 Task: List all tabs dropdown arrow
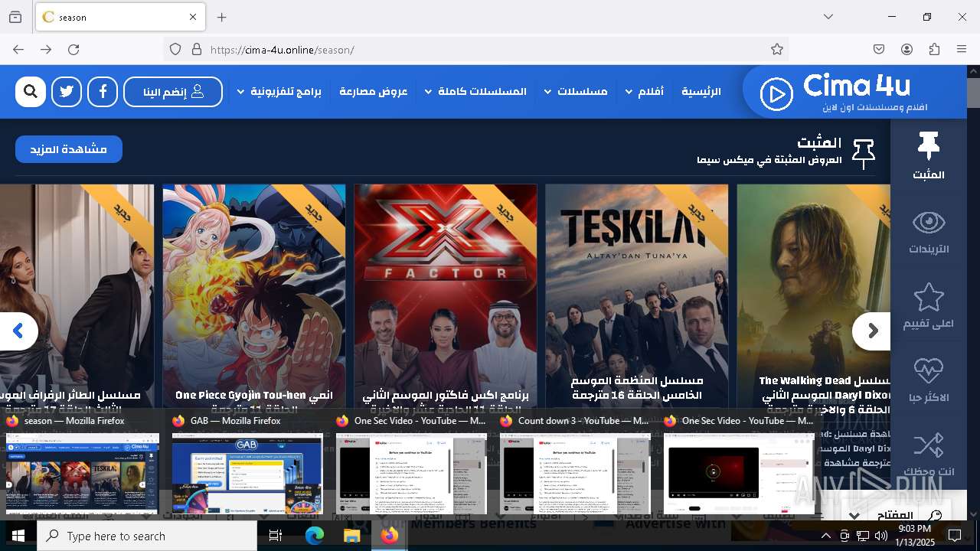pyautogui.click(x=828, y=17)
